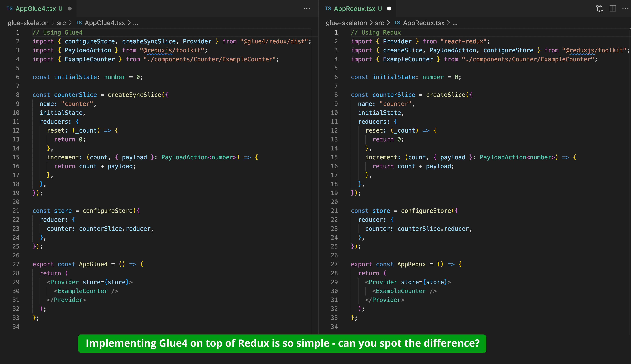Select glue-skeleton in the right breadcrumb
This screenshot has width=631, height=364.
[x=346, y=23]
